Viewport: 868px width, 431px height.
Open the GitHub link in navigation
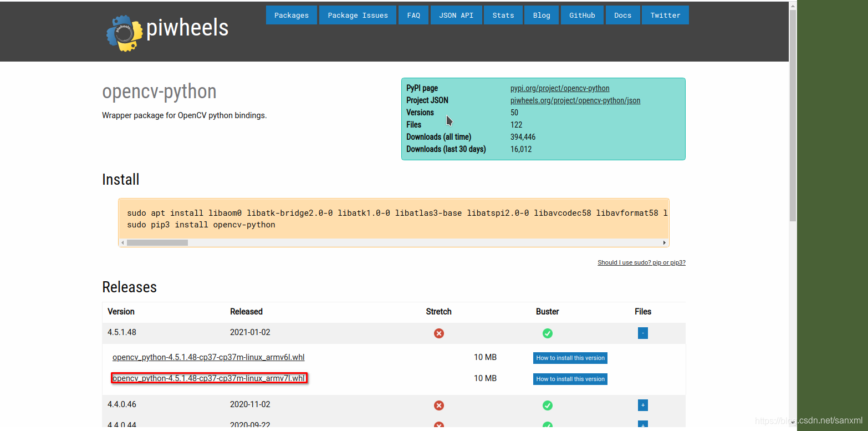coord(582,15)
